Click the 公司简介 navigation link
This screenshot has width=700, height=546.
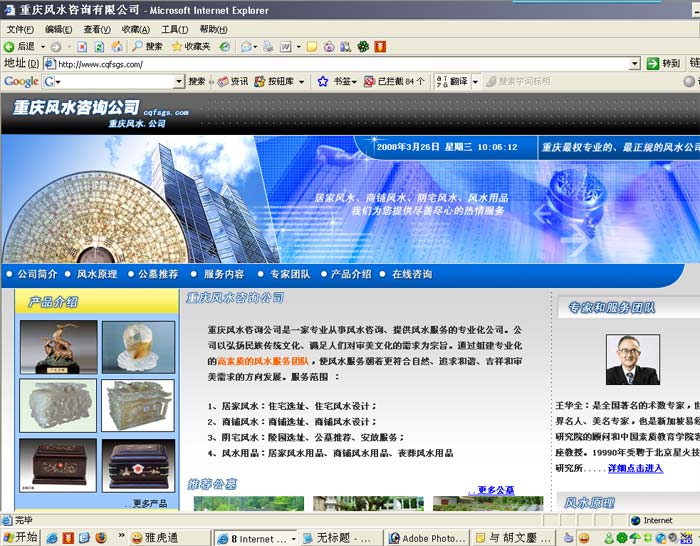[37, 274]
